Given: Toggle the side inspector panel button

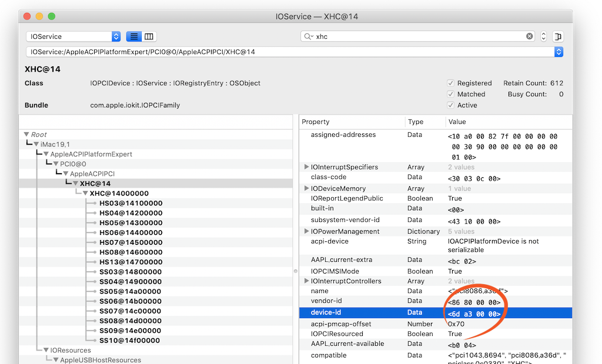Looking at the screenshot, I should (558, 36).
